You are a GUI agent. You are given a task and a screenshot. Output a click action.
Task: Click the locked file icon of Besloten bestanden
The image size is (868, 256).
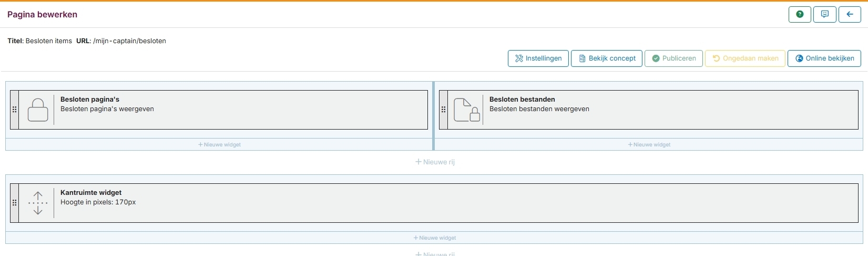[x=466, y=110]
